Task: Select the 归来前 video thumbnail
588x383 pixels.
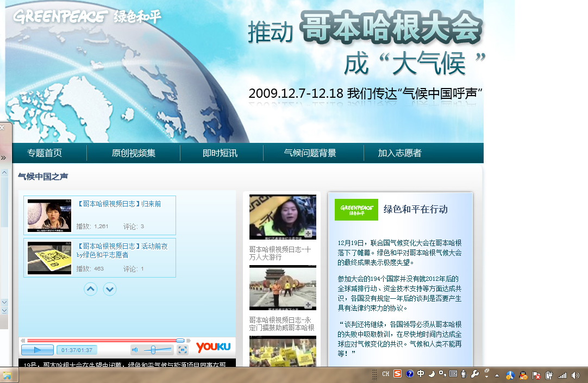Action: pos(49,216)
